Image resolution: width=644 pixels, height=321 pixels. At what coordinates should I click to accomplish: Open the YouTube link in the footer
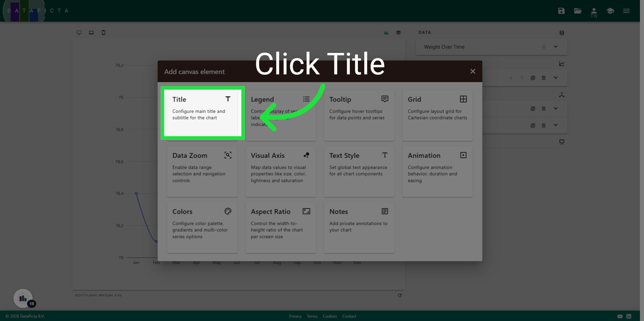click(620, 316)
